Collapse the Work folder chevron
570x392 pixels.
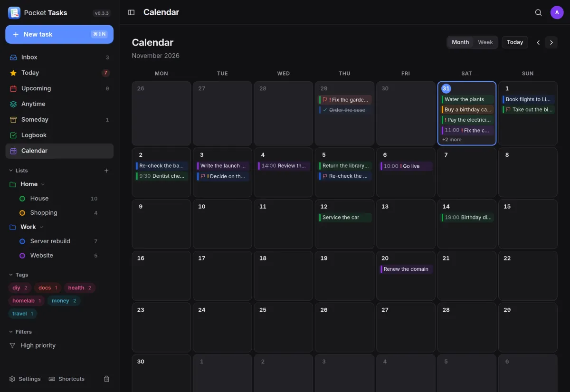pos(41,227)
